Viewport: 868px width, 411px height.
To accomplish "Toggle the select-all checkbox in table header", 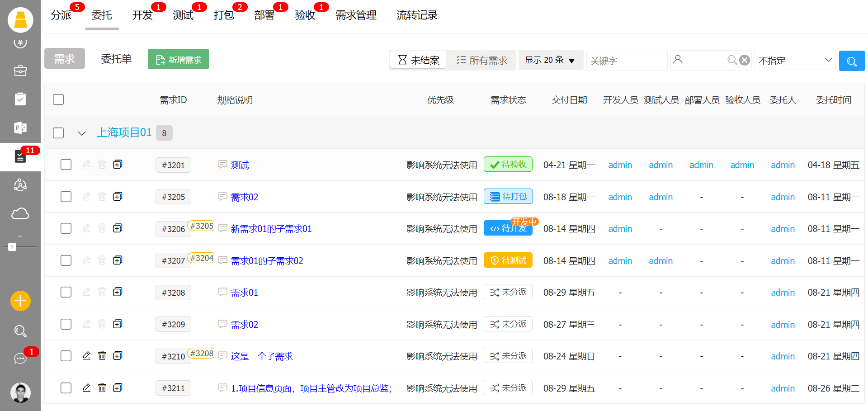I will point(58,99).
